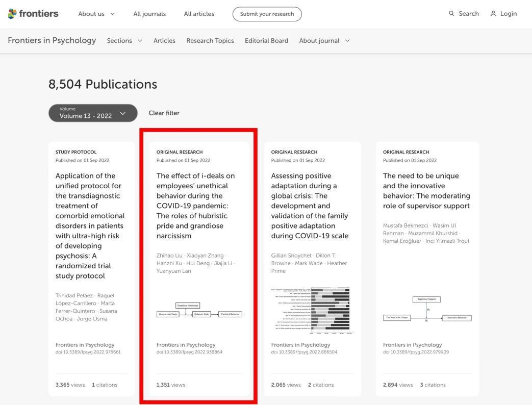Click the Login text link
The width and height of the screenshot is (532, 405).
(x=509, y=14)
